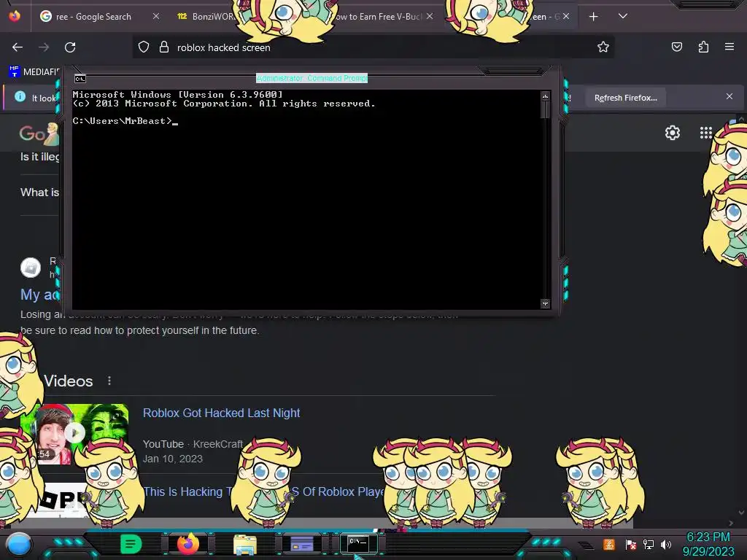The height and width of the screenshot is (560, 747).
Task: Click the 'C:\Users\MrBeast>' prompt line
Action: [x=125, y=121]
